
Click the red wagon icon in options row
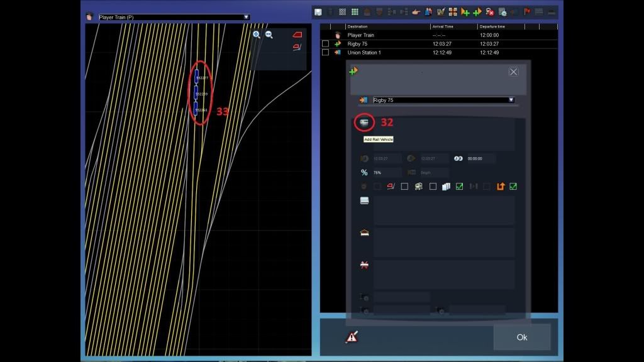(x=391, y=186)
